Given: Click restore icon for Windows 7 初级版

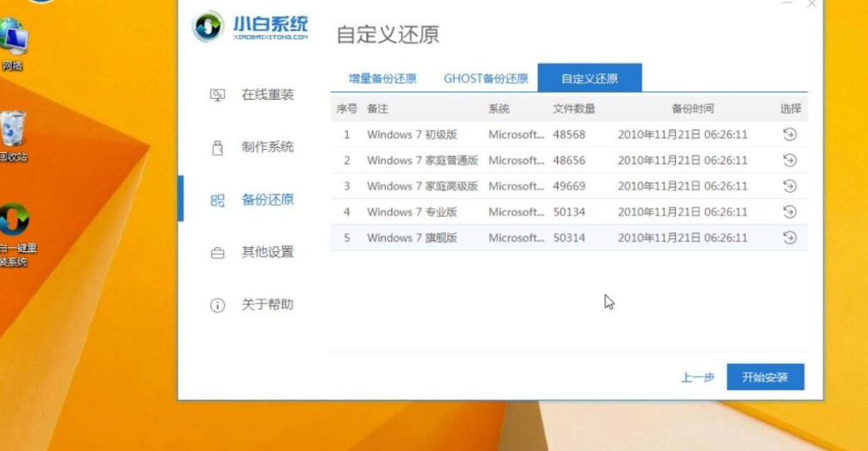Looking at the screenshot, I should pos(790,134).
